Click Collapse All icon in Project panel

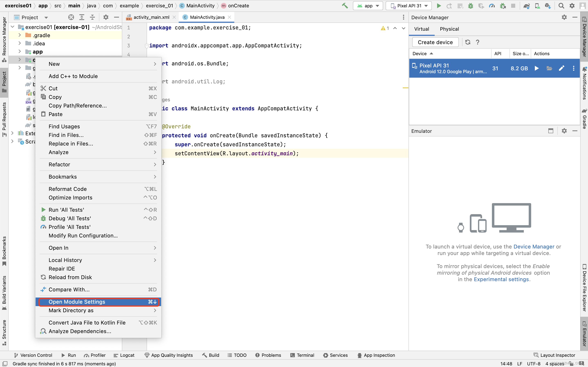(92, 17)
